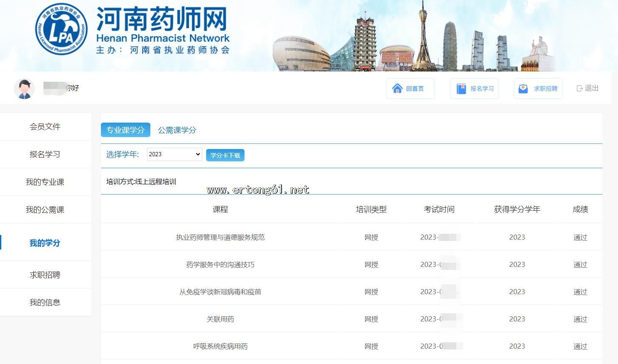The width and height of the screenshot is (618, 364).
Task: Click the course 执业药师管理与道德服务规范
Action: pyautogui.click(x=220, y=238)
